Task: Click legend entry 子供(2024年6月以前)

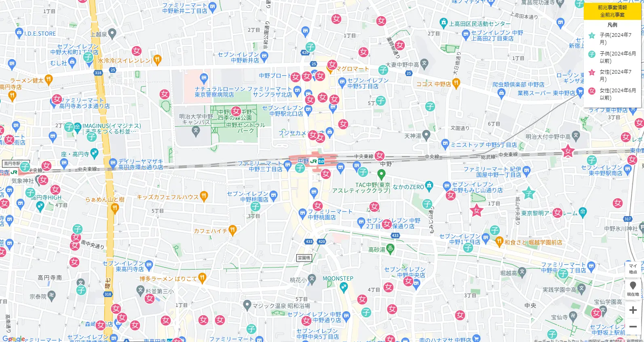Action: 612,57
